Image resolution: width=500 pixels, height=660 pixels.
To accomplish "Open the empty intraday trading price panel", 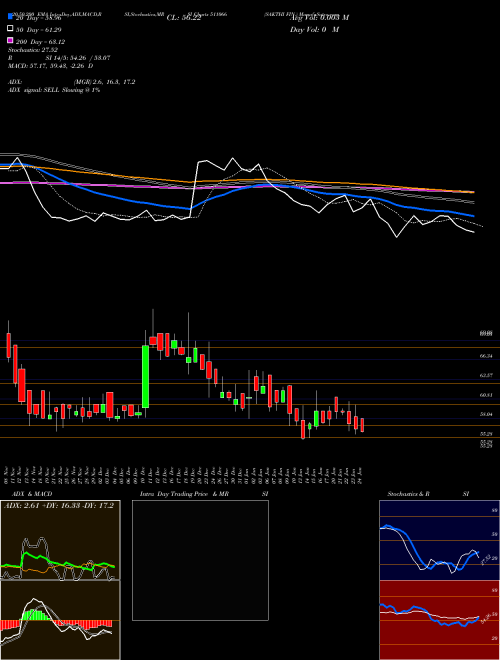I will pos(200,560).
